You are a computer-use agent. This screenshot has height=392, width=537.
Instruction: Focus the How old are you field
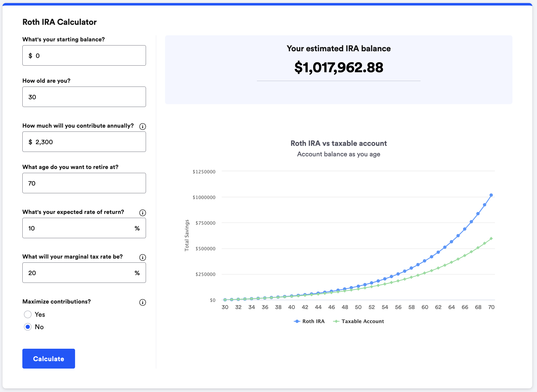pyautogui.click(x=84, y=97)
